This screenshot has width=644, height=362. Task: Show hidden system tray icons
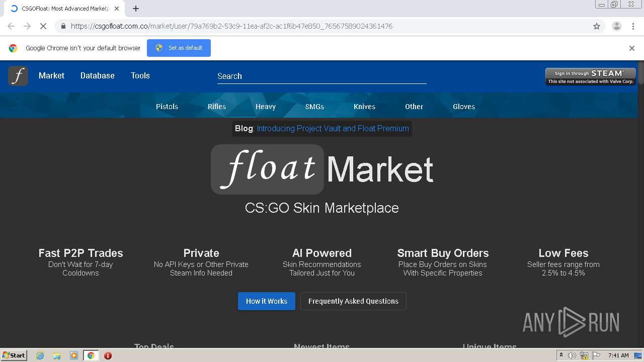561,355
